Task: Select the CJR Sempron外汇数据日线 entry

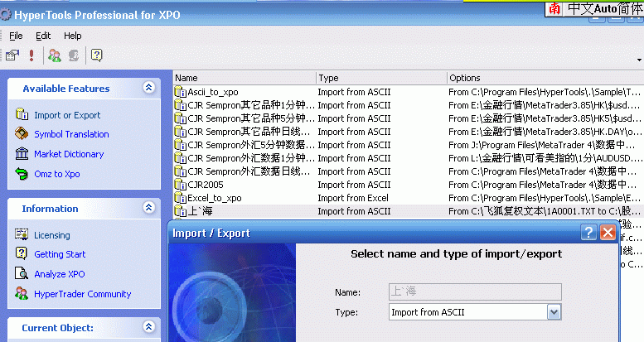Action: [x=249, y=171]
